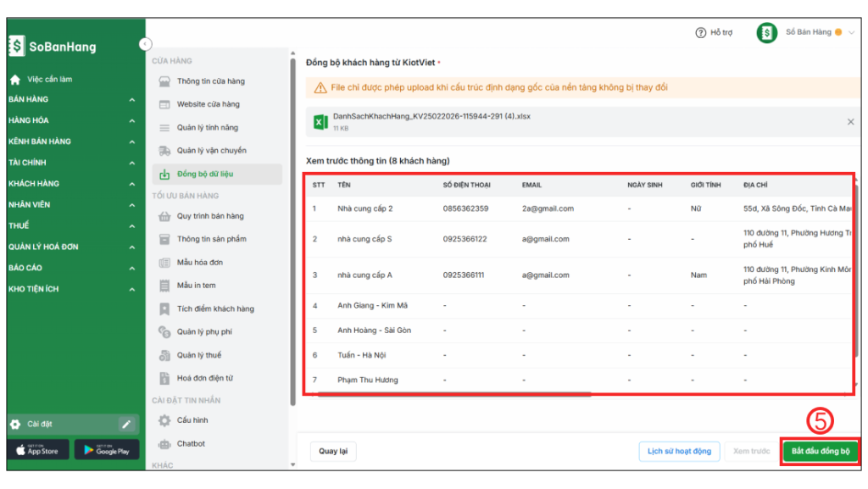Click the store icon beside Thông tin cửa hàng

(164, 81)
